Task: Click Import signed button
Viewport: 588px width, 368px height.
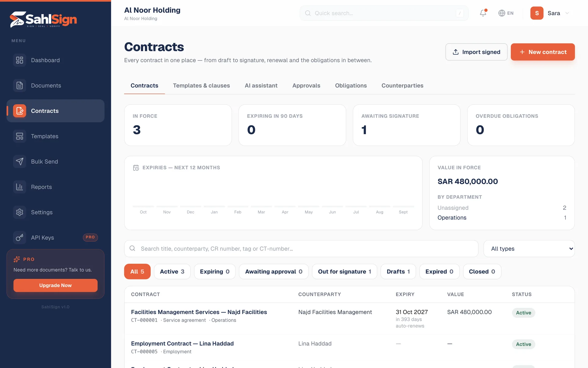Action: click(476, 52)
